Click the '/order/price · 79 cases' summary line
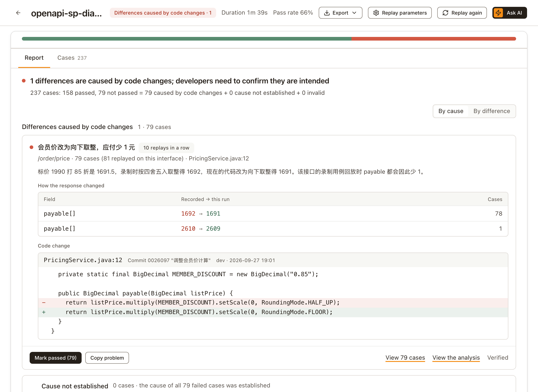Image resolution: width=538 pixels, height=392 pixels. tap(143, 158)
